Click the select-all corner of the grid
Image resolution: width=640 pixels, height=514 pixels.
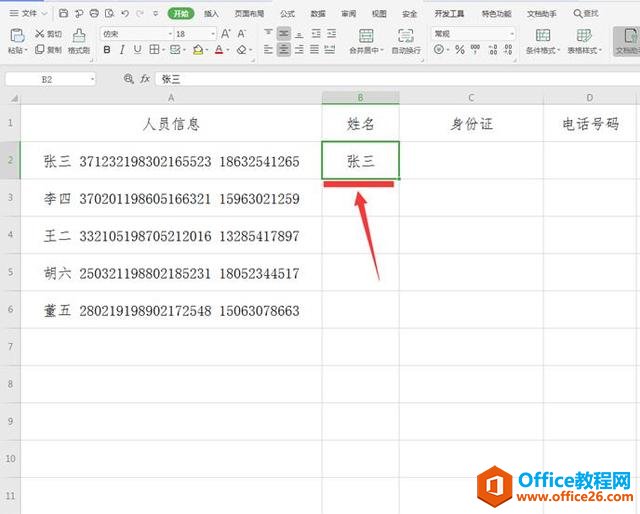pos(14,98)
